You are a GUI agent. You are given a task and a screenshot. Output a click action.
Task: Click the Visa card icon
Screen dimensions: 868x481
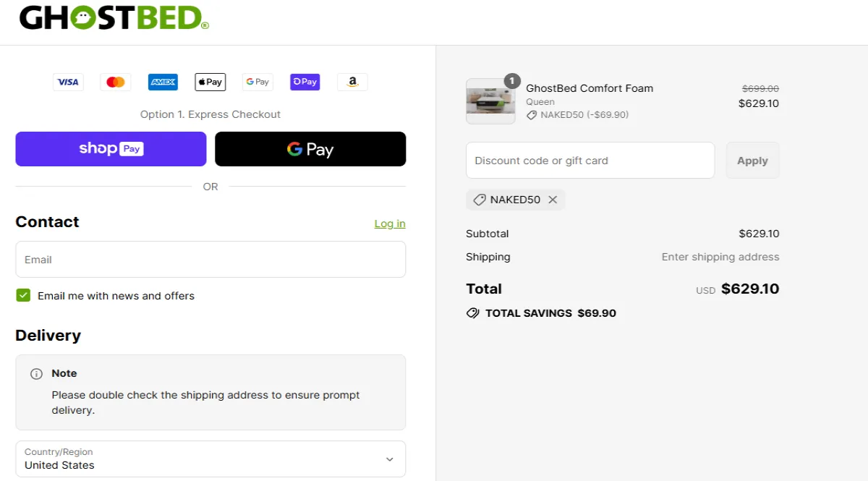pyautogui.click(x=68, y=82)
